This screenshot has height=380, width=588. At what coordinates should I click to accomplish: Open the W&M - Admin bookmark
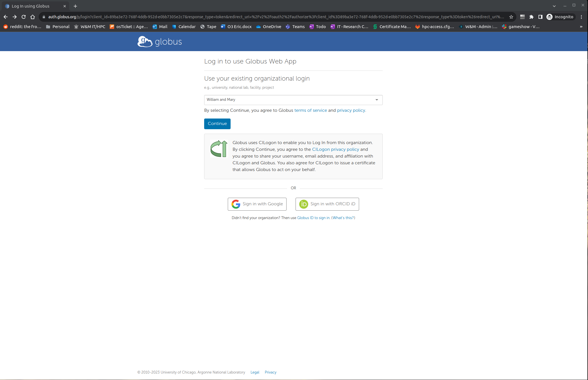click(x=478, y=27)
